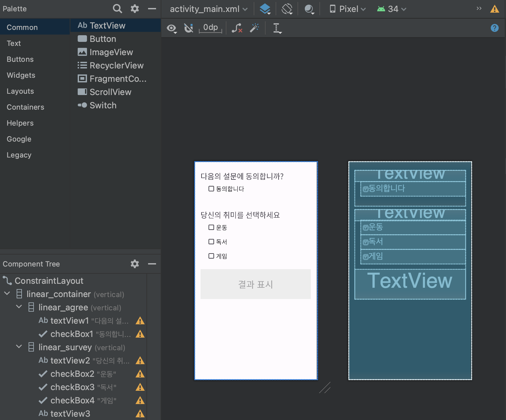Click Infer Constraints magic wand
This screenshot has width=506, height=420.
[x=254, y=28]
